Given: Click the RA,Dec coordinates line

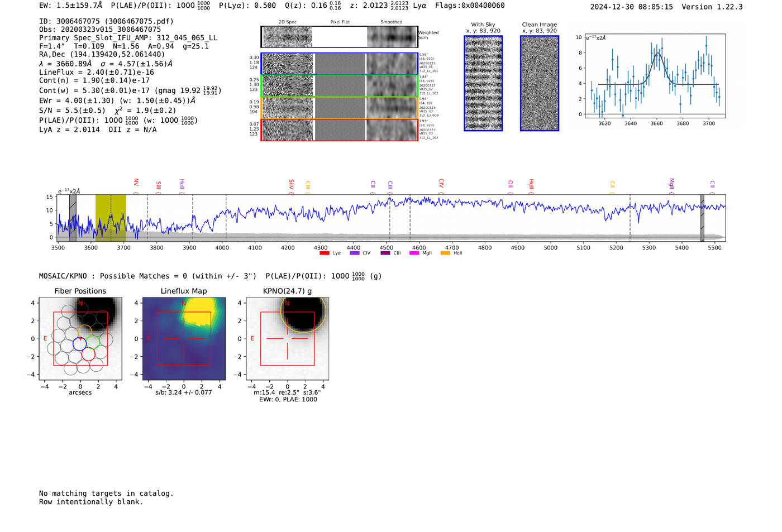Looking at the screenshot, I should point(102,55).
